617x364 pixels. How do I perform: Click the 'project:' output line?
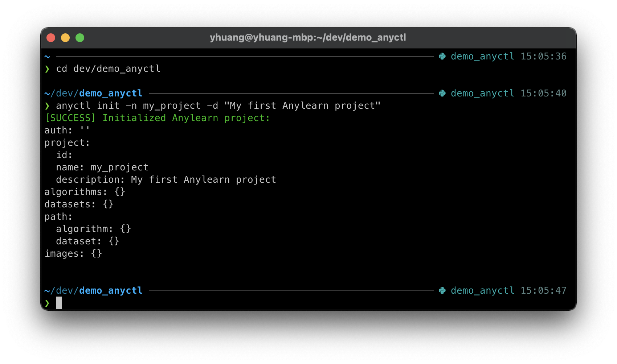67,143
